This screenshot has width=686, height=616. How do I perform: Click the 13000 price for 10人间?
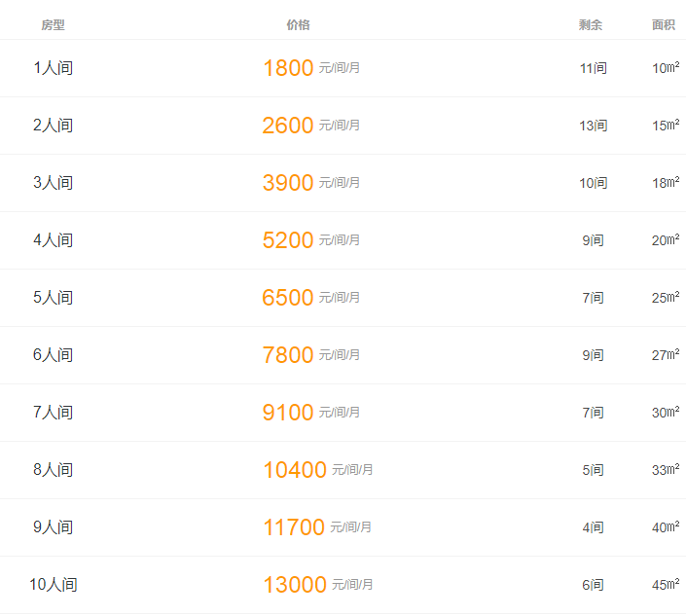[295, 585]
